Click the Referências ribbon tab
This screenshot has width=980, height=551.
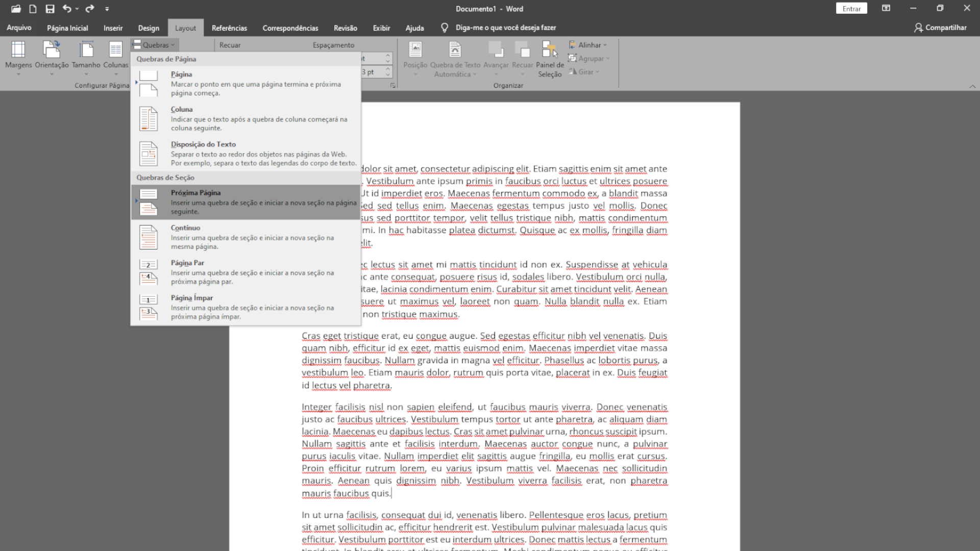[x=228, y=28]
